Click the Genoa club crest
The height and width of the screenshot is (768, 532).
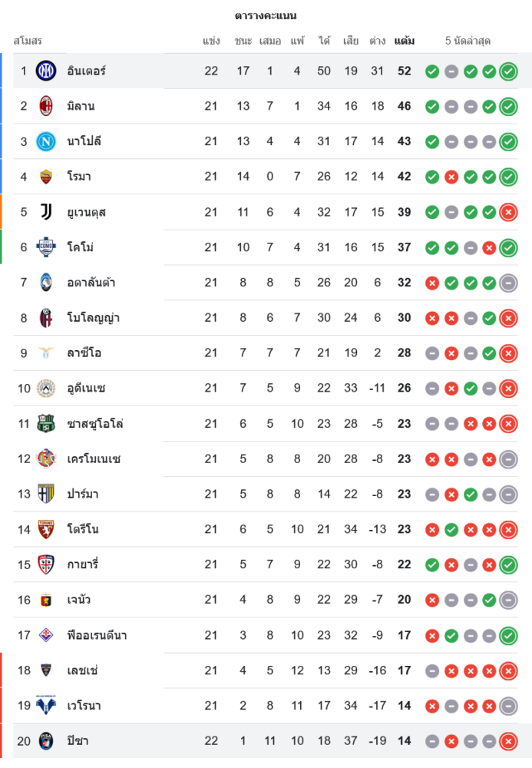pyautogui.click(x=46, y=600)
